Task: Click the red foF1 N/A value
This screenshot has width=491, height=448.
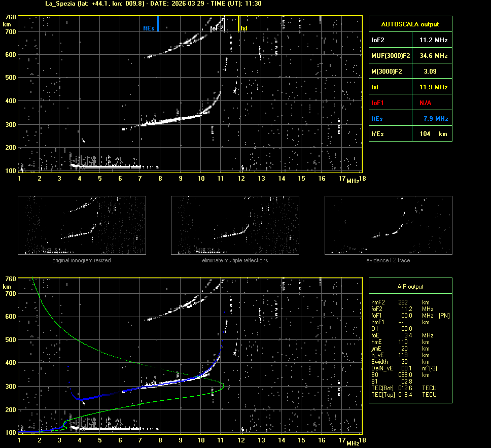Action: pos(425,102)
